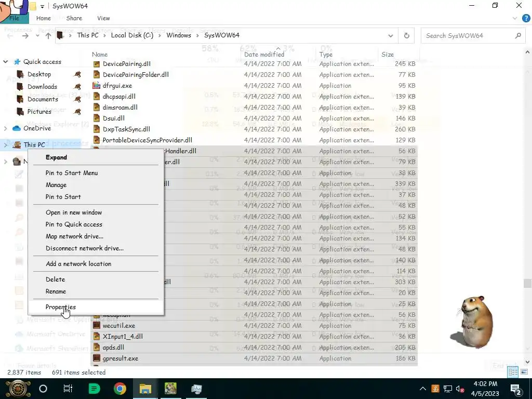This screenshot has width=532, height=399.
Task: Switch to details view layout icon
Action: pyautogui.click(x=513, y=372)
